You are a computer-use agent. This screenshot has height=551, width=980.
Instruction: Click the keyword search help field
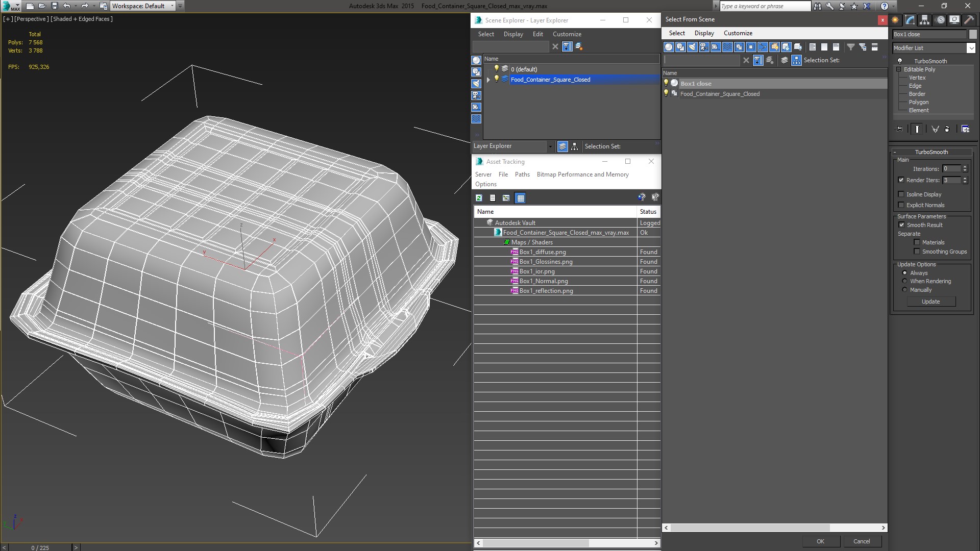(765, 6)
